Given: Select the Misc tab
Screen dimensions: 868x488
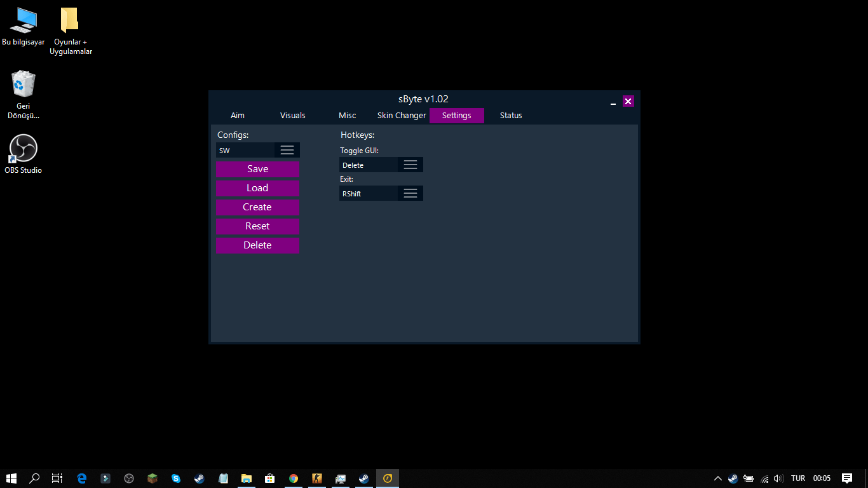Looking at the screenshot, I should pos(348,116).
